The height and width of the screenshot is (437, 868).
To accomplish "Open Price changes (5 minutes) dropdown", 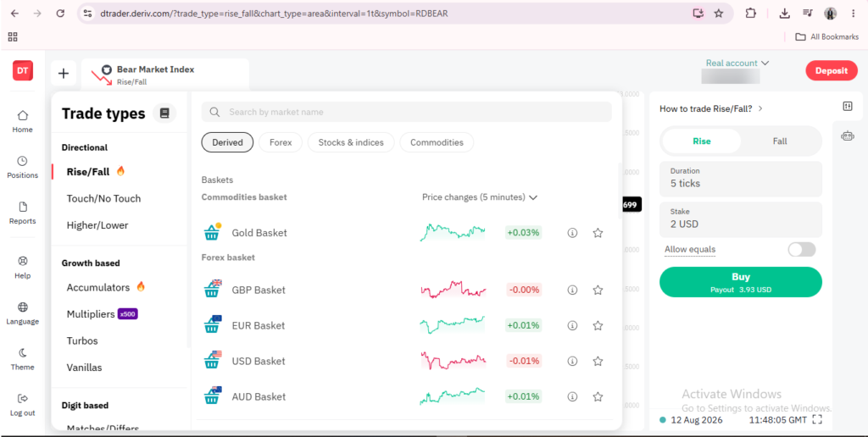I will 480,197.
